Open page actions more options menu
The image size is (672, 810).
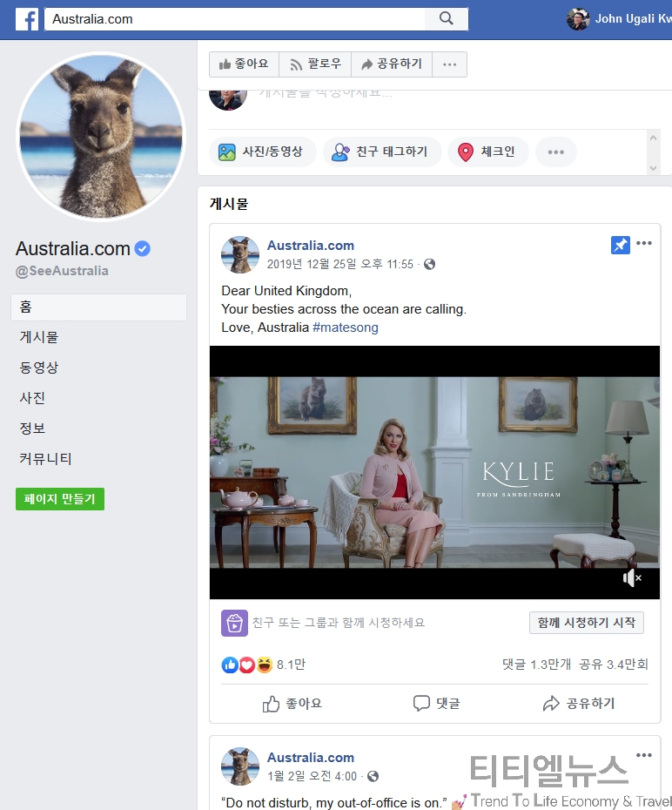pos(449,64)
